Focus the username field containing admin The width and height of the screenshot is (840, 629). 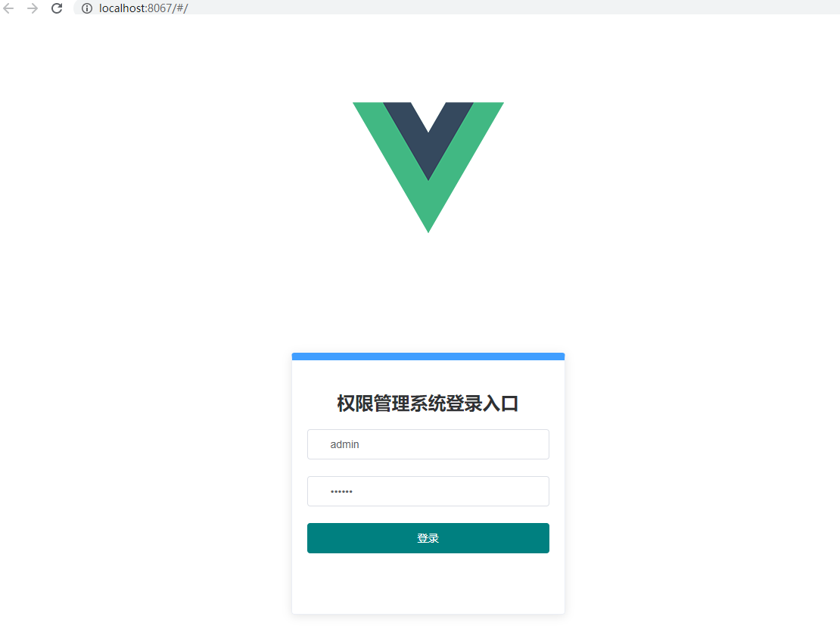[428, 444]
